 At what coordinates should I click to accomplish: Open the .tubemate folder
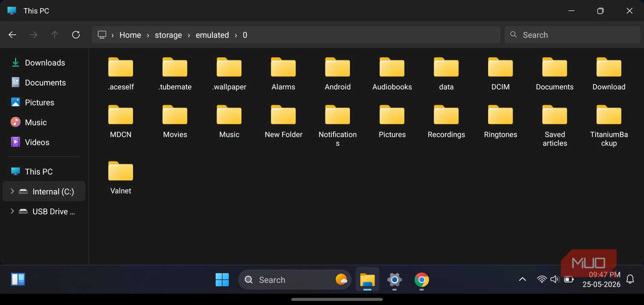click(x=175, y=74)
